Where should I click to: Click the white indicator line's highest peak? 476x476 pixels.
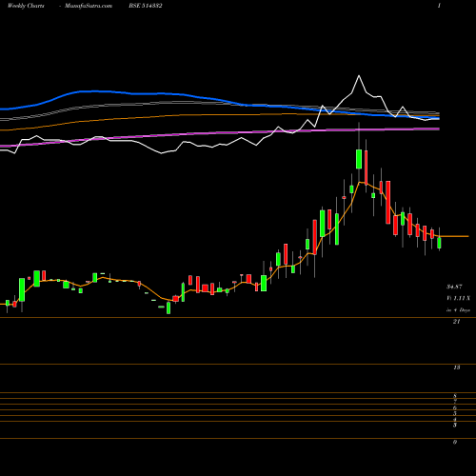click(x=359, y=76)
